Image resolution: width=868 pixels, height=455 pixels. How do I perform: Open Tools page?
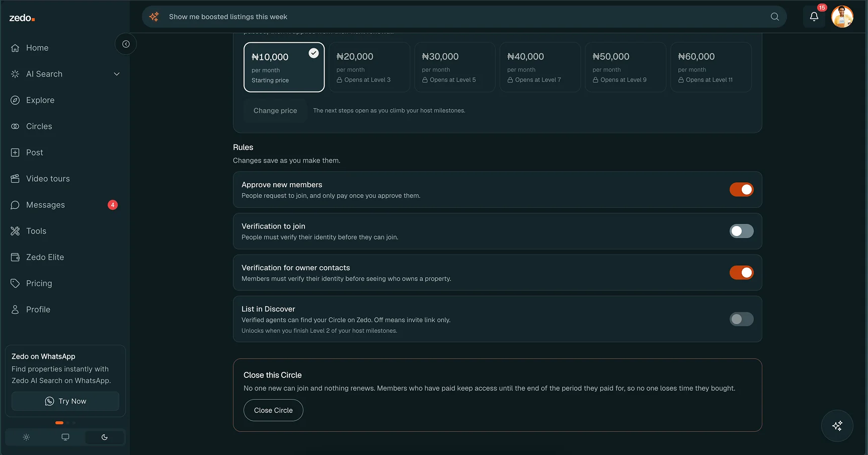coord(65,231)
